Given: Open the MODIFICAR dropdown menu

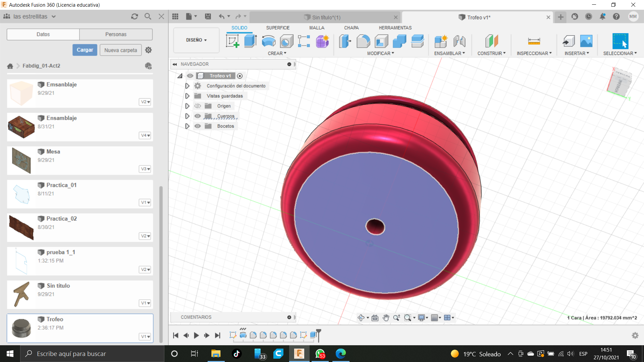Looking at the screenshot, I should pos(381,53).
